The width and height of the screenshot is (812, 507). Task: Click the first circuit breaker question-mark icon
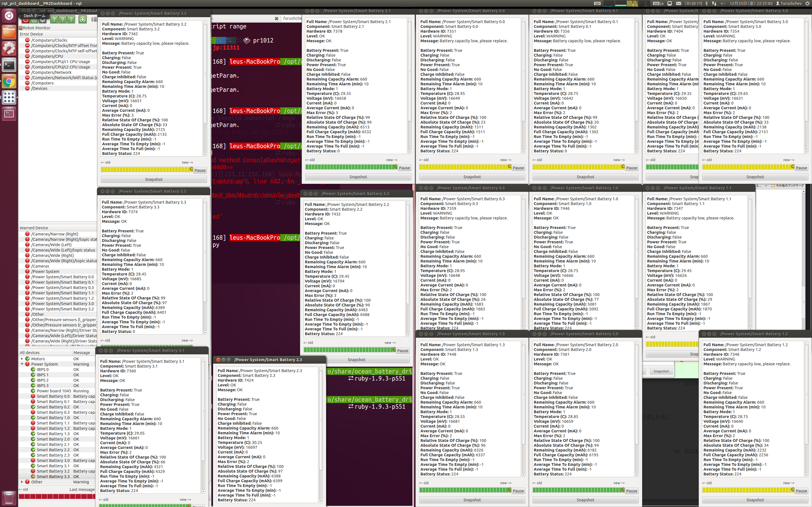(54, 19)
